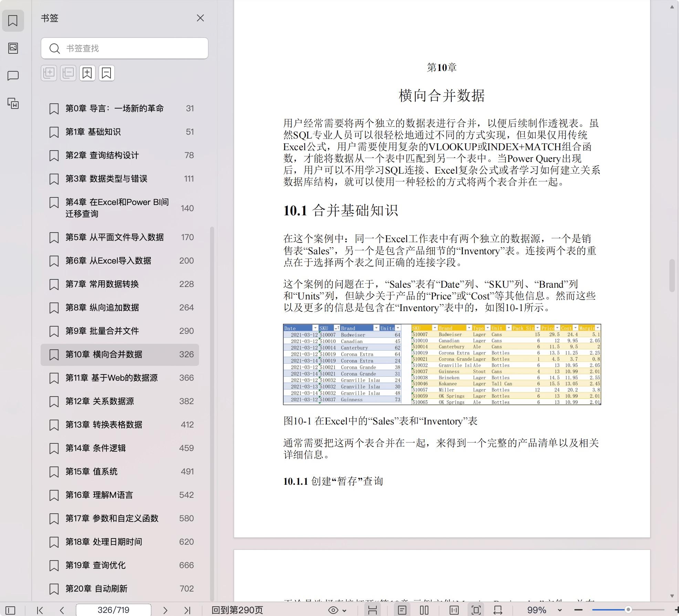Open bookmark 第18章 处理日期时间
679x616 pixels.
pos(120,542)
